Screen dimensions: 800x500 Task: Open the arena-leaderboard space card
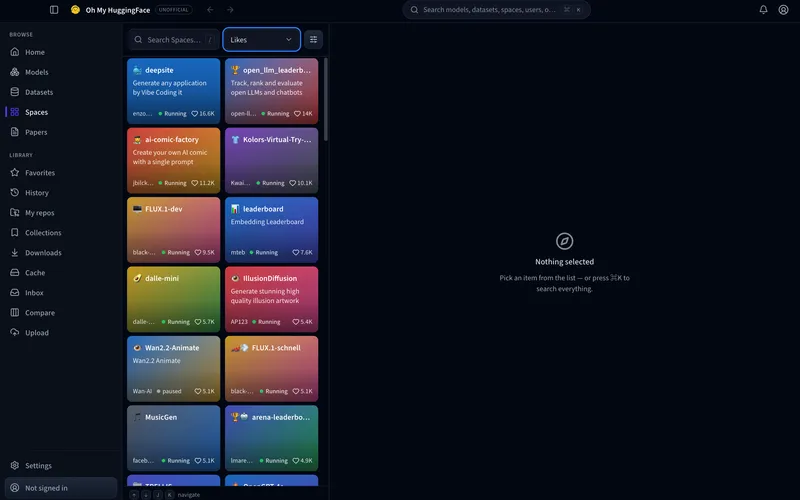[x=271, y=438]
